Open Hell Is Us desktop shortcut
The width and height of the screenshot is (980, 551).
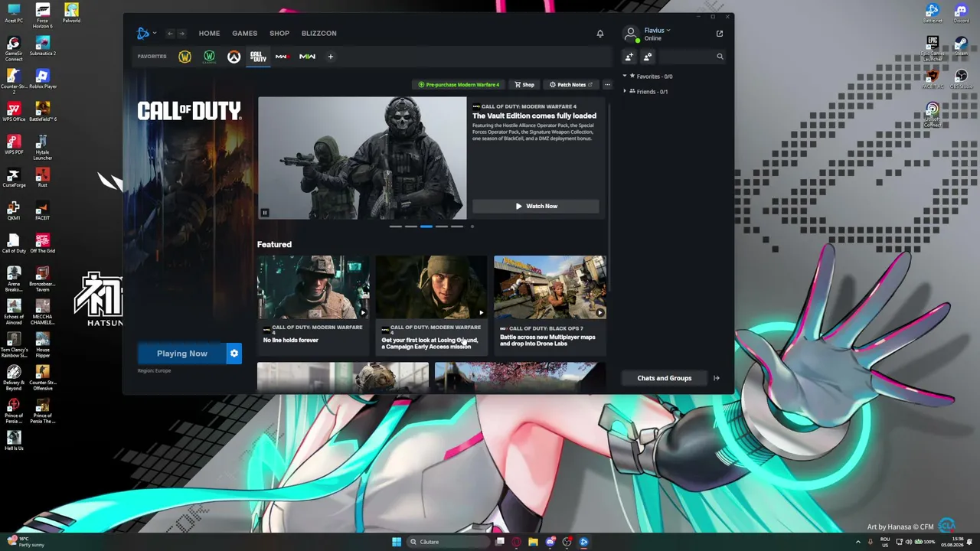point(14,440)
